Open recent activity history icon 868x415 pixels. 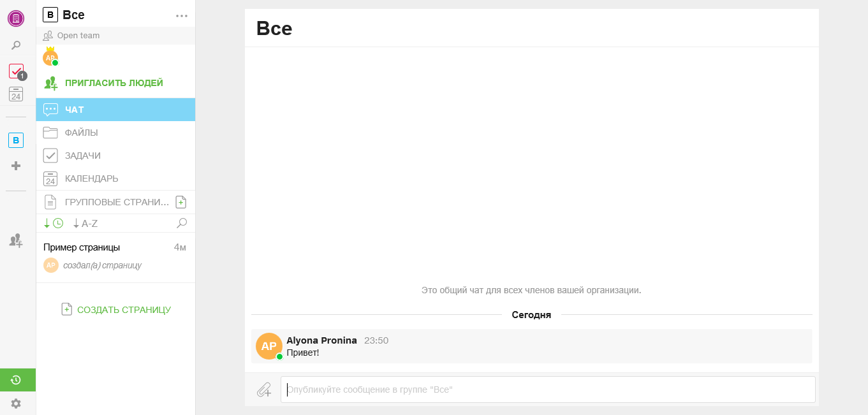pyautogui.click(x=17, y=380)
